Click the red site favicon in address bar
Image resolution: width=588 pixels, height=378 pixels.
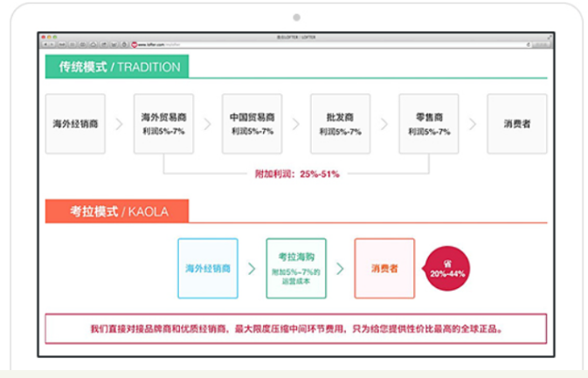tap(135, 45)
